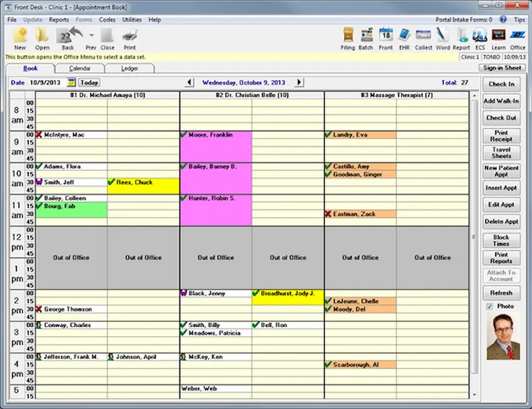Advance to the next day with the right arrow

pyautogui.click(x=299, y=82)
